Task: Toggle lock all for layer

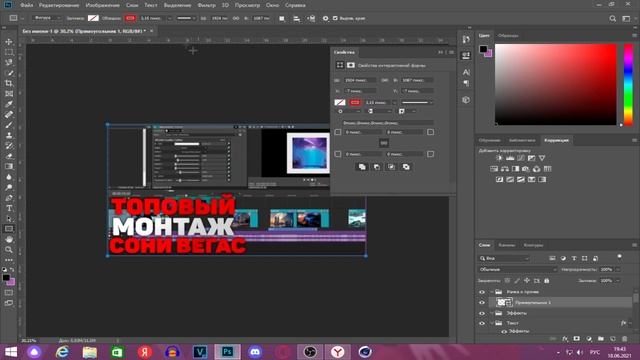Action: pos(547,280)
